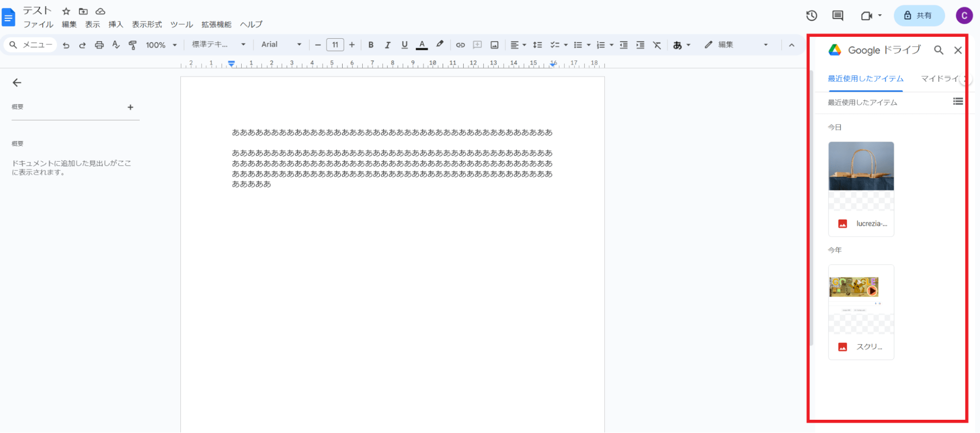Toggle bold formatting
The height and width of the screenshot is (433, 980).
pos(371,45)
